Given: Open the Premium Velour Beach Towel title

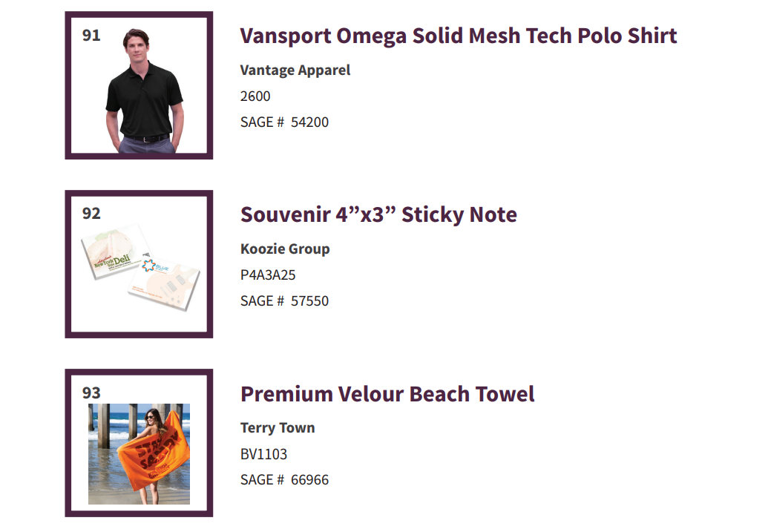Looking at the screenshot, I should tap(387, 394).
